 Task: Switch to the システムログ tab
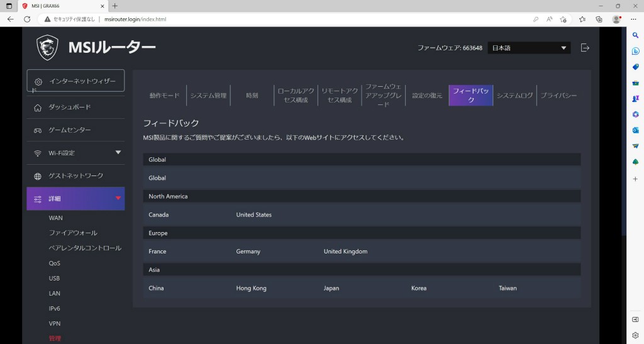pyautogui.click(x=514, y=96)
